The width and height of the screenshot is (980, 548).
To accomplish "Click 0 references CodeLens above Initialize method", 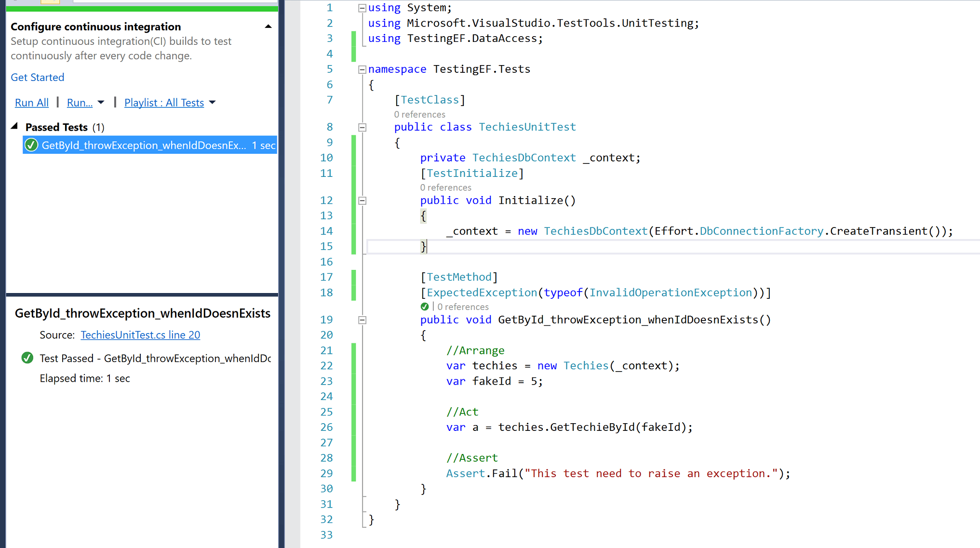I will (x=445, y=187).
